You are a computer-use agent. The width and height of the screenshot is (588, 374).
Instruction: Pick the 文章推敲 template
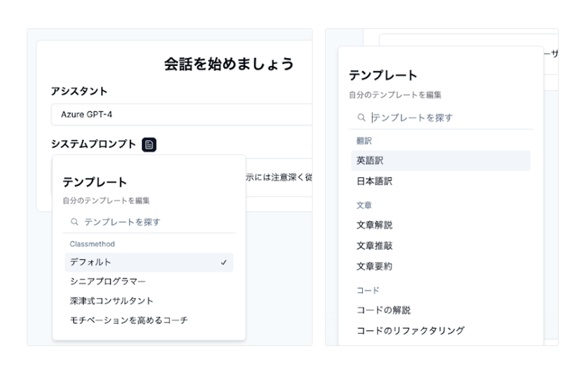374,246
